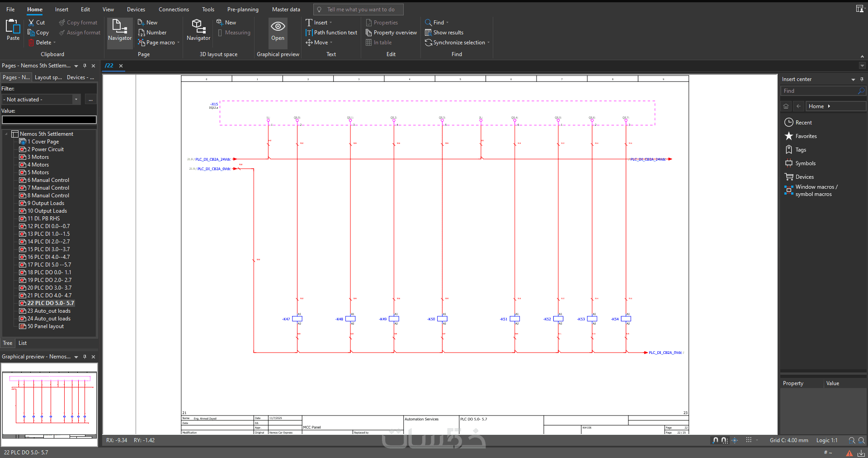Click the Copy icon in the ribbon

pos(31,33)
